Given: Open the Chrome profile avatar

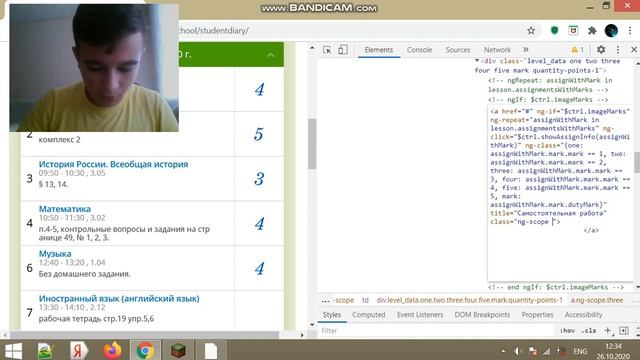Looking at the screenshot, I should click(611, 31).
